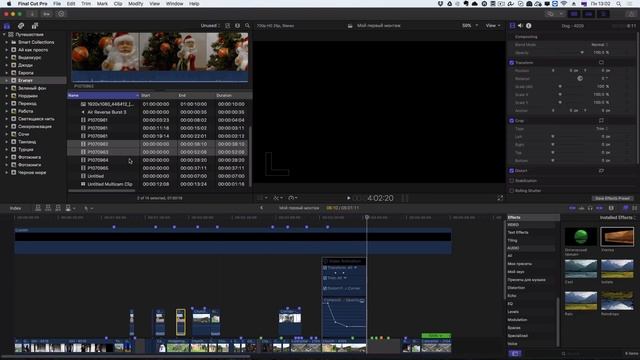The width and height of the screenshot is (640, 360).
Task: Open the viewer zoom 50% dropdown
Action: [x=469, y=26]
